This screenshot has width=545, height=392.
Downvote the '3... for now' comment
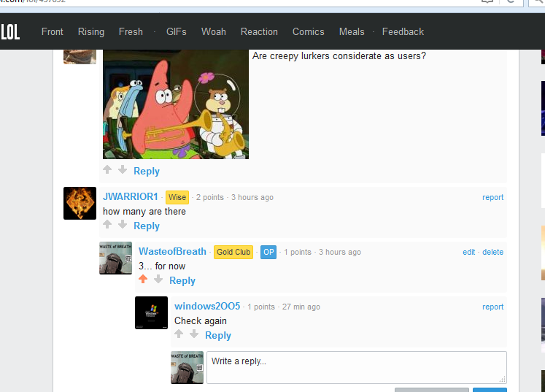coord(158,279)
